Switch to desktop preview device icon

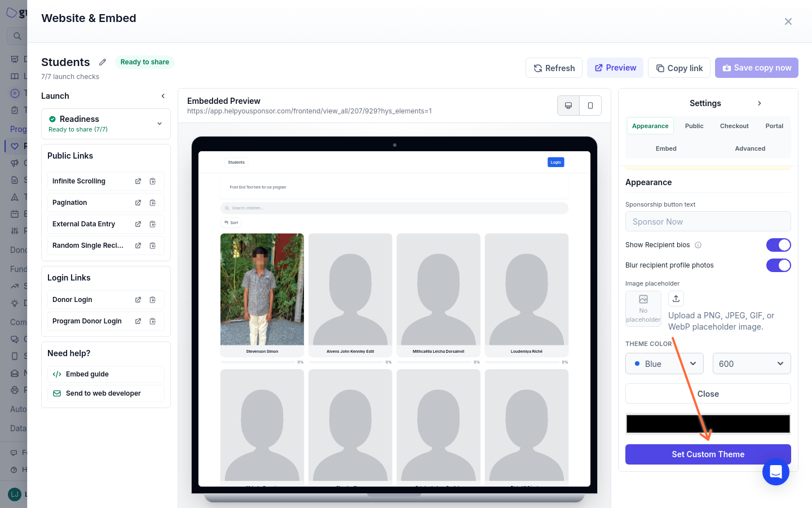[x=568, y=106]
